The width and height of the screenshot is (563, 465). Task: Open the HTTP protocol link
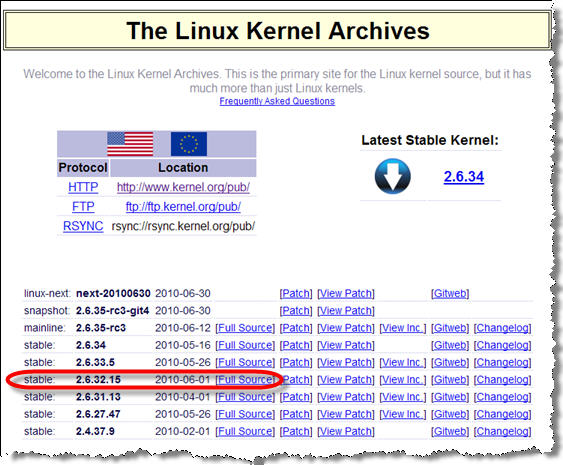(x=83, y=187)
